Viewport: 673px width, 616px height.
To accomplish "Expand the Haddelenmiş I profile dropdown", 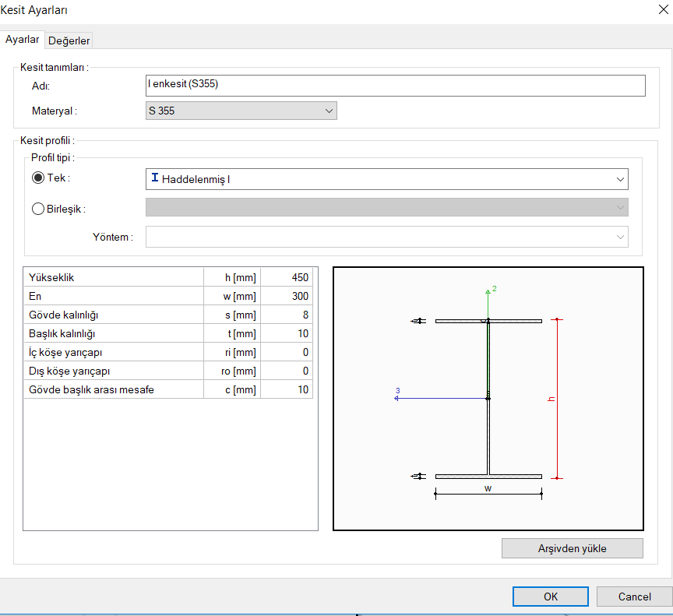I will 620,179.
